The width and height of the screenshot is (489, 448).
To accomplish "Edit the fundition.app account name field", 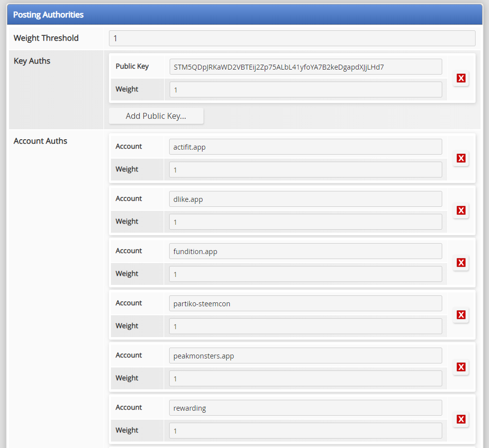I will (x=305, y=251).
